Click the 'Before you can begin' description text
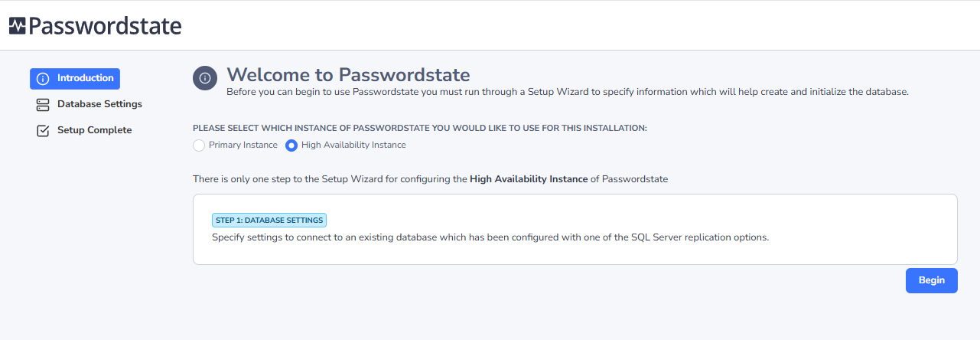The width and height of the screenshot is (980, 340). (568, 92)
